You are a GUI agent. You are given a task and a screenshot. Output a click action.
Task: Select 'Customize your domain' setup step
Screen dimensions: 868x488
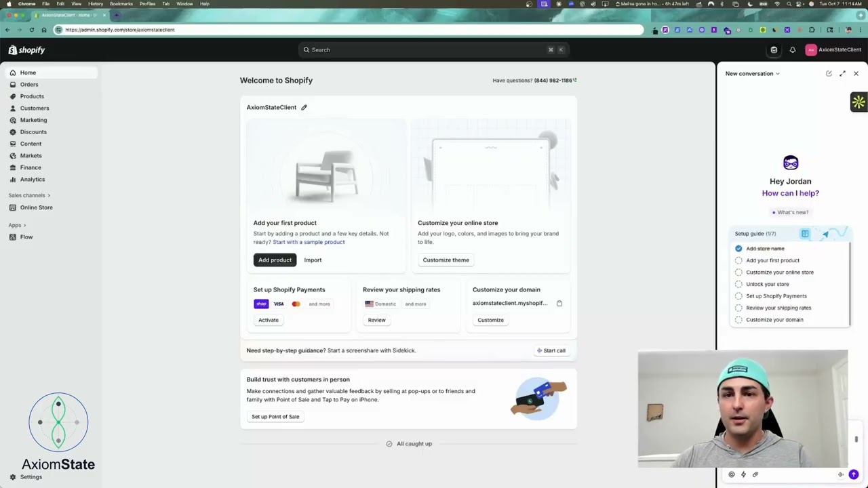pyautogui.click(x=774, y=320)
